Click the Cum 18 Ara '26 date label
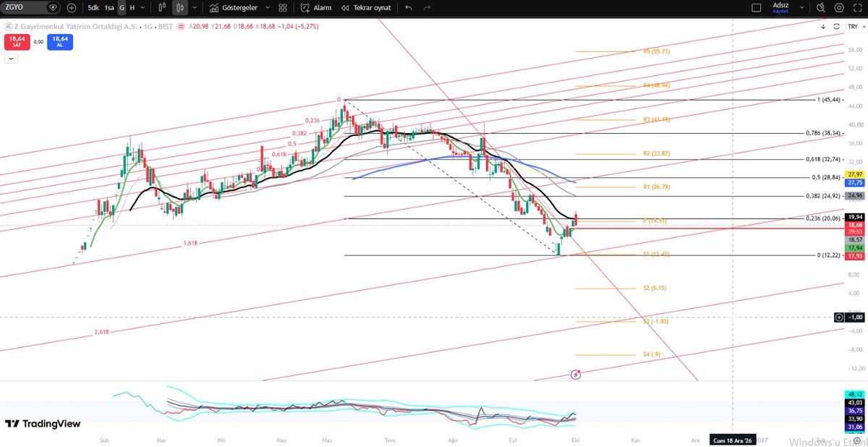The image size is (868, 447). (732, 439)
